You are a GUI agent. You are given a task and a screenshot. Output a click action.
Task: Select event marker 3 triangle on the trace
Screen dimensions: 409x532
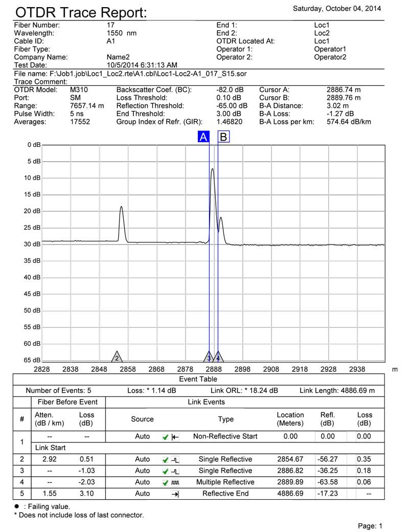(x=209, y=358)
